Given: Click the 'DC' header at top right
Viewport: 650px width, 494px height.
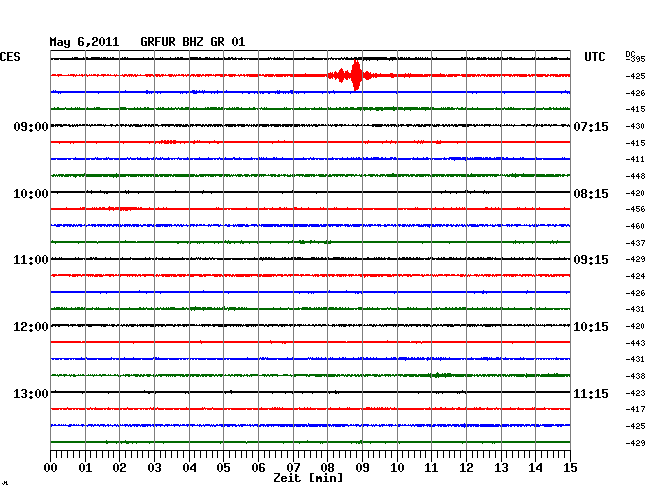Looking at the screenshot, I should (x=630, y=54).
